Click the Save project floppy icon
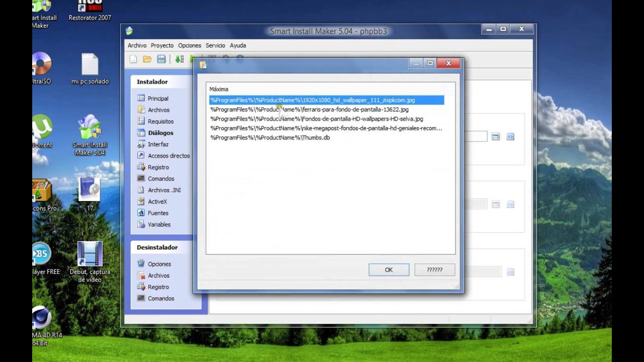 [162, 59]
